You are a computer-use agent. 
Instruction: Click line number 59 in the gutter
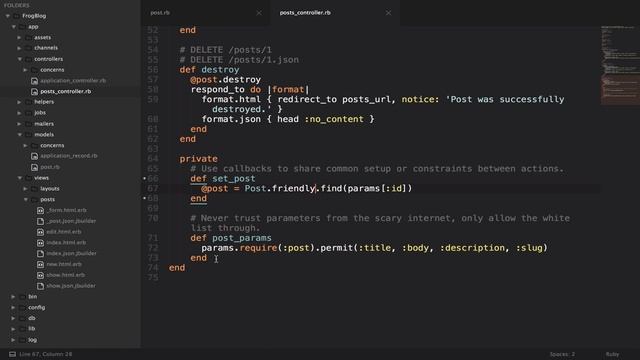153,99
